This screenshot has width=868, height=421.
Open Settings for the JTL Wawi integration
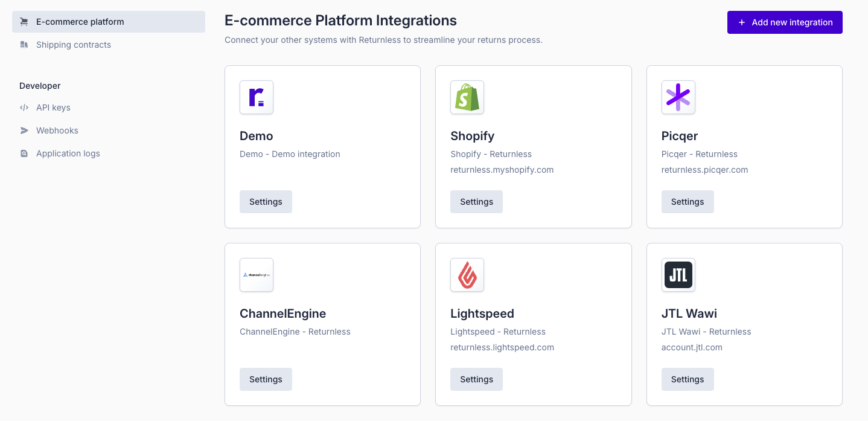tap(687, 379)
